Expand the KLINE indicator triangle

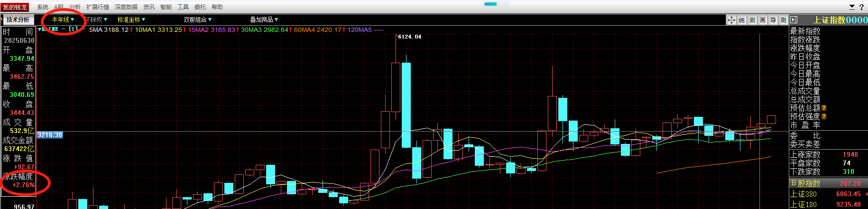pyautogui.click(x=39, y=29)
